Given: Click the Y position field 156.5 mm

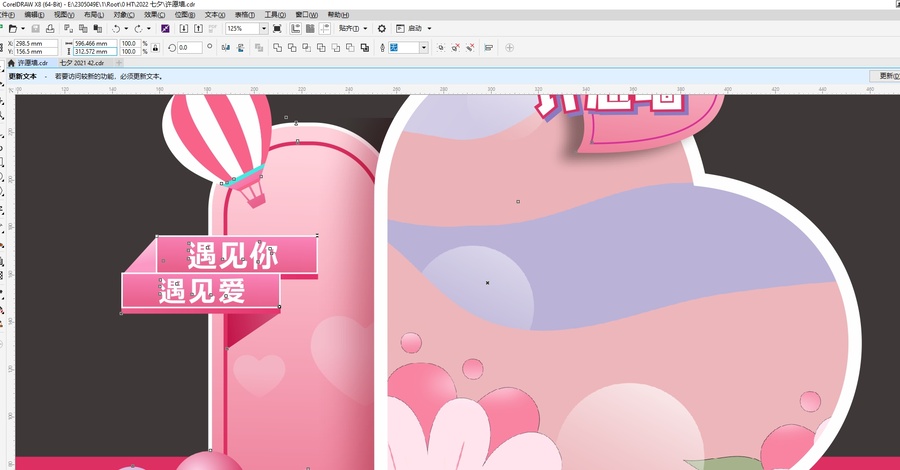Looking at the screenshot, I should [36, 52].
